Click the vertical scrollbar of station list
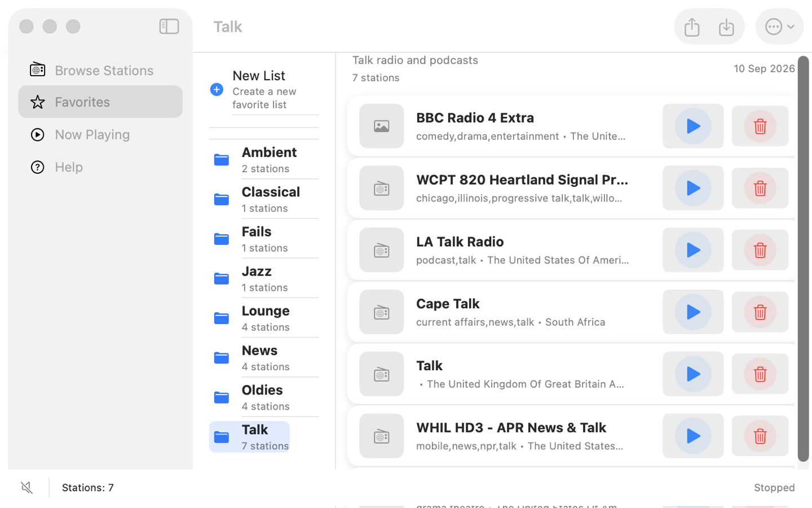Screen dimensions: 812x508 point(803,259)
